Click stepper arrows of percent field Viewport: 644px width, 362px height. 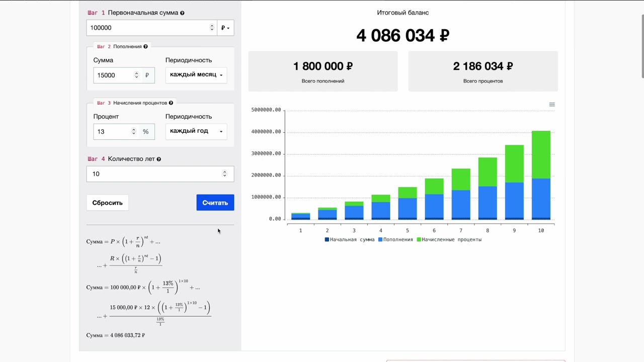click(x=133, y=131)
